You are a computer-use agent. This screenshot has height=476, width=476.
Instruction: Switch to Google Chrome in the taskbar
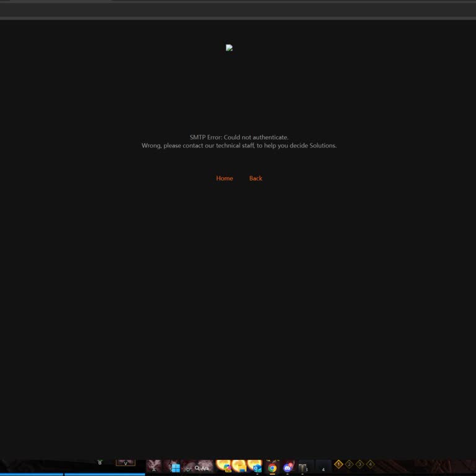tap(272, 468)
